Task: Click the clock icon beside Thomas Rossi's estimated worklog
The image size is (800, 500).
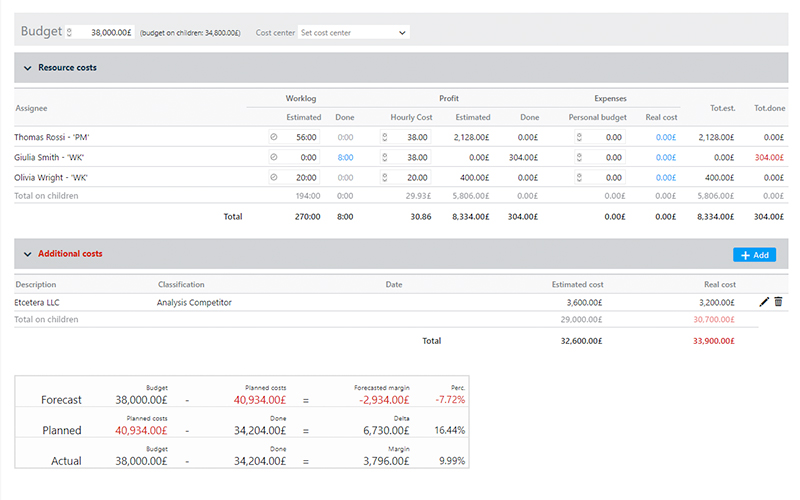Action: coord(273,137)
